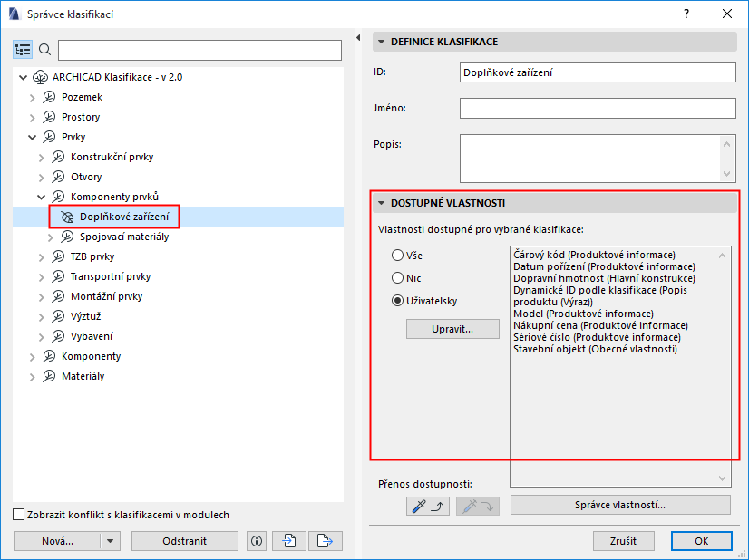Click the Výztuž classification leaf icon

click(x=58, y=316)
